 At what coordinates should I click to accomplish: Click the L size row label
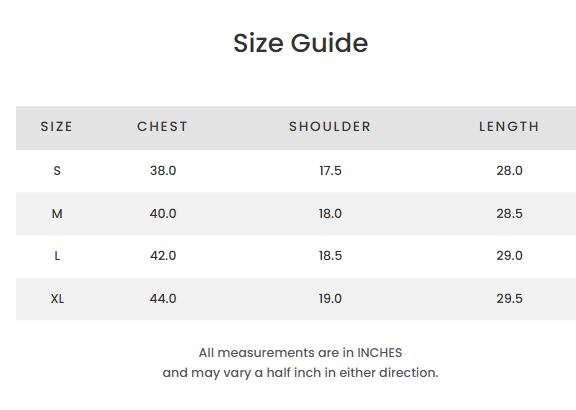point(57,256)
